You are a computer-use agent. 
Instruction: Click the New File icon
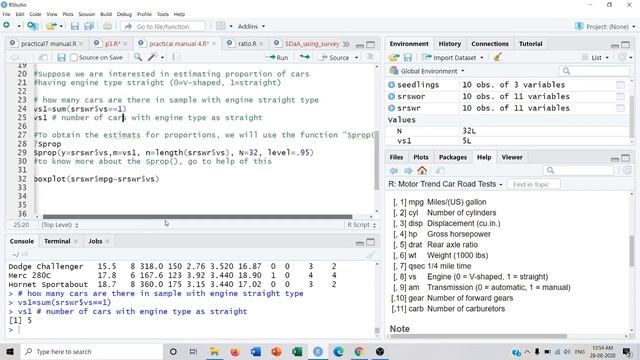pyautogui.click(x=7, y=26)
